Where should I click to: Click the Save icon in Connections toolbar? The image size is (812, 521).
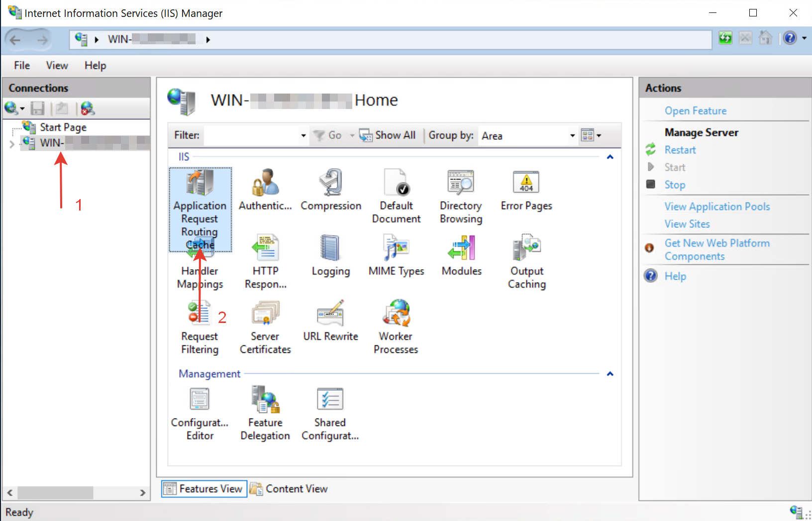(x=38, y=108)
